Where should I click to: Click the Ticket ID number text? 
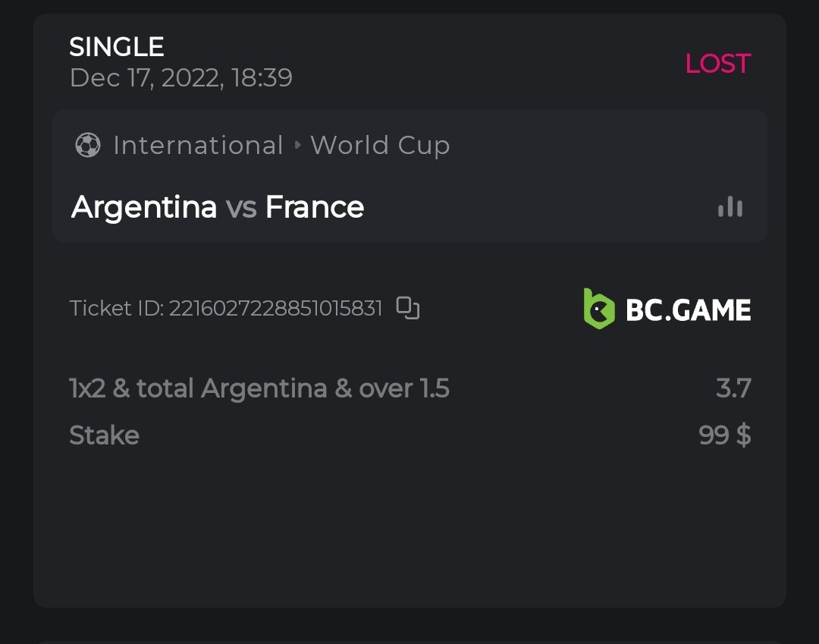275,308
